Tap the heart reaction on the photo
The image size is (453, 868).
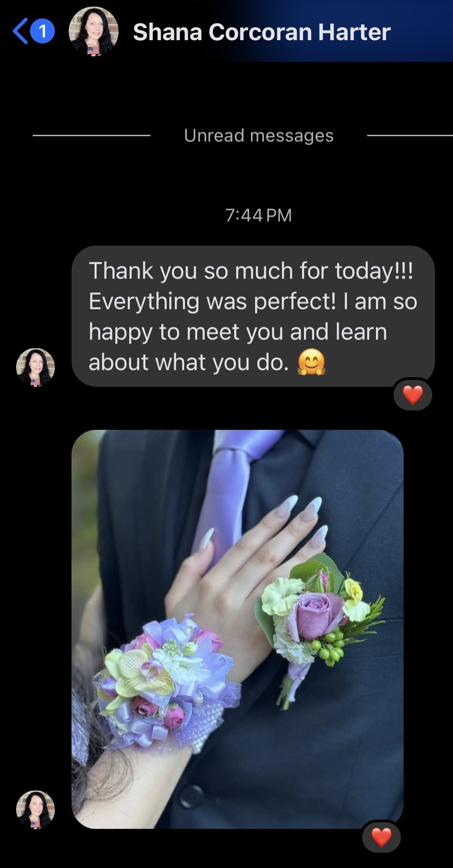click(381, 838)
